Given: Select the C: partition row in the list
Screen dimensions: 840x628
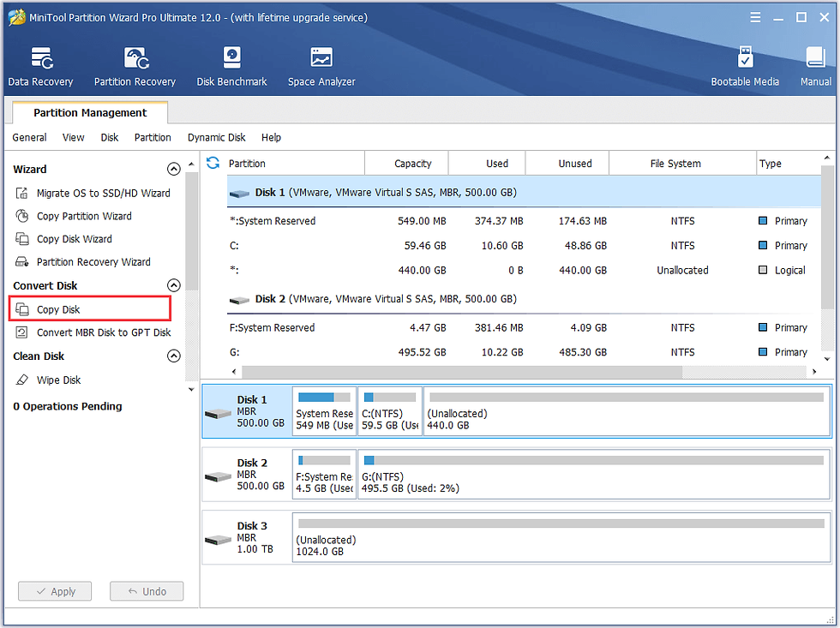Looking at the screenshot, I should (x=524, y=245).
